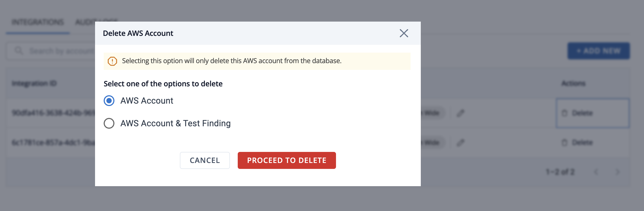Click the warning message banner text
Image resolution: width=644 pixels, height=211 pixels.
click(232, 61)
